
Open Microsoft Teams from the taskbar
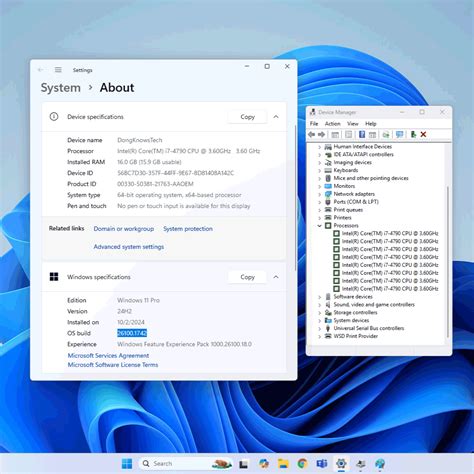coord(322,464)
